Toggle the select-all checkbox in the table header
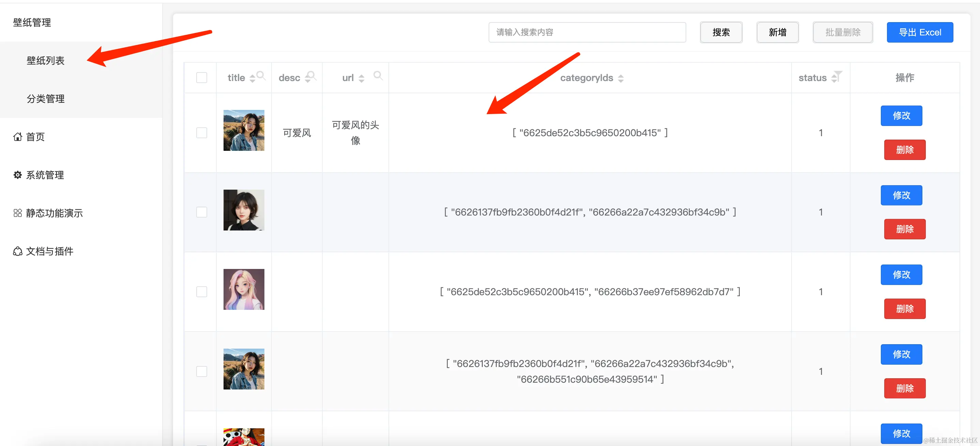Image resolution: width=980 pixels, height=446 pixels. click(x=202, y=77)
